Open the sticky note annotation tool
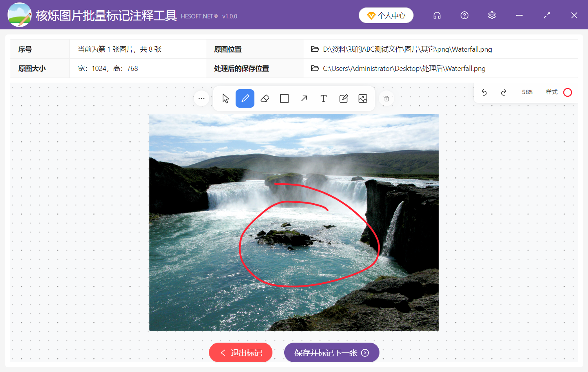 (343, 98)
